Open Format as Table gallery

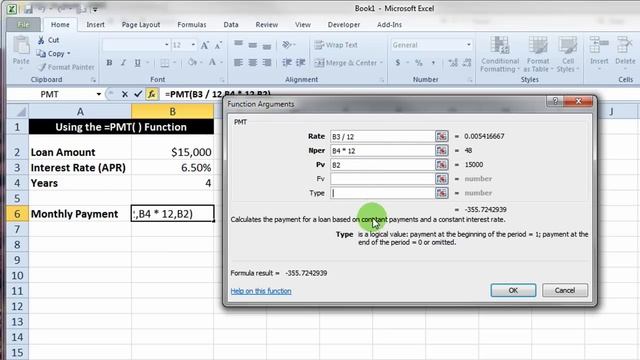(x=538, y=54)
